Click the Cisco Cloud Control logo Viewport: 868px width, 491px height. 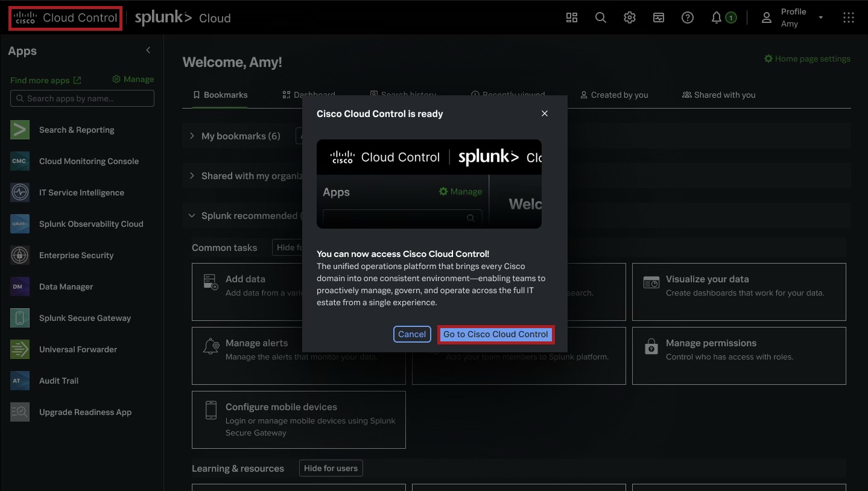tap(65, 18)
